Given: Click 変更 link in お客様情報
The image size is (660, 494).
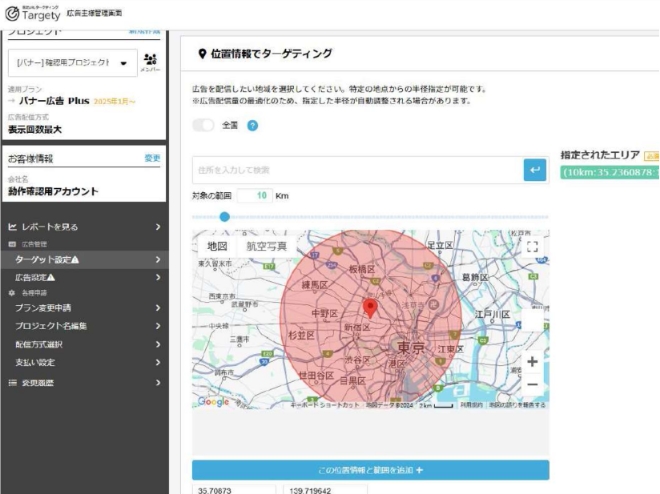Looking at the screenshot, I should [x=152, y=158].
